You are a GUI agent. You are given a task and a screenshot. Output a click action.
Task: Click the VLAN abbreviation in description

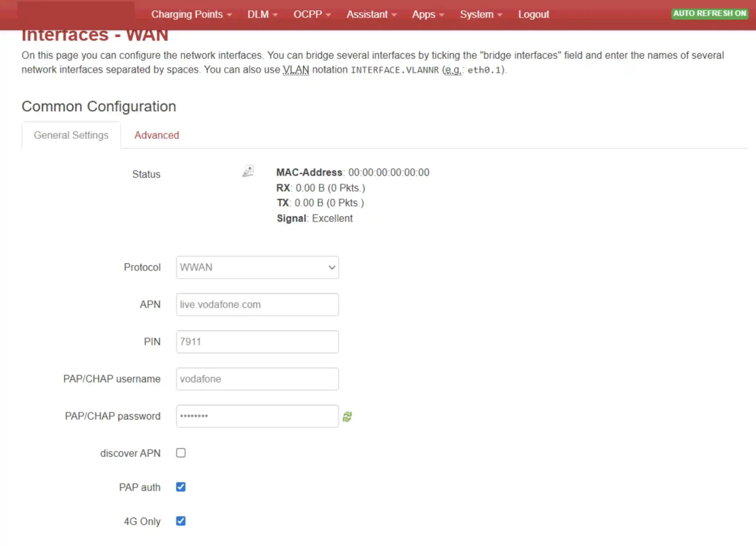(296, 69)
